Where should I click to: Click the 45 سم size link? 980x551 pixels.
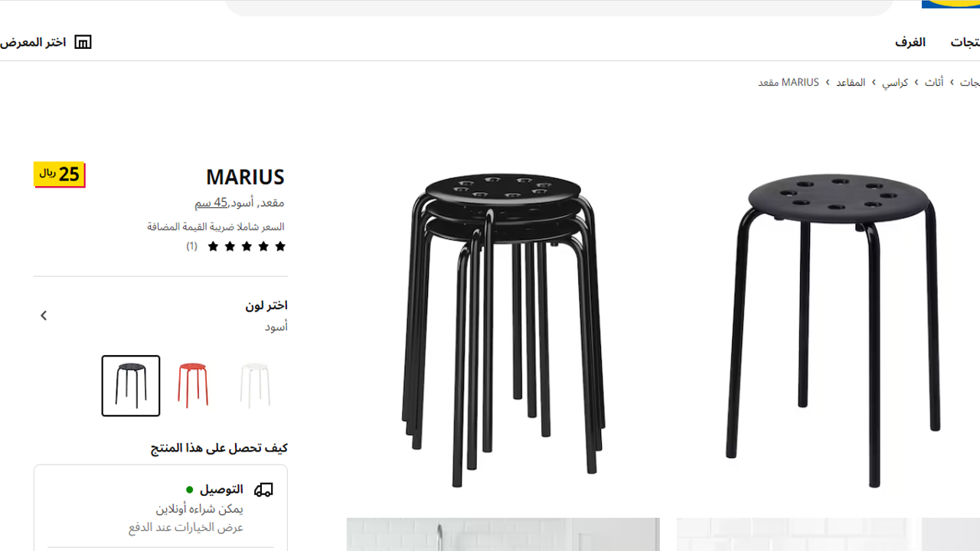pyautogui.click(x=211, y=203)
